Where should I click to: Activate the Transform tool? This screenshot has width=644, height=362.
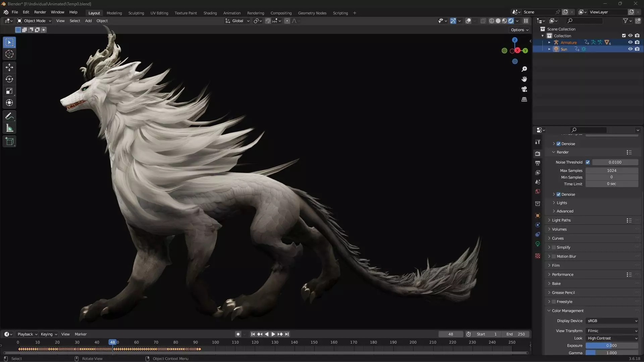[x=9, y=103]
